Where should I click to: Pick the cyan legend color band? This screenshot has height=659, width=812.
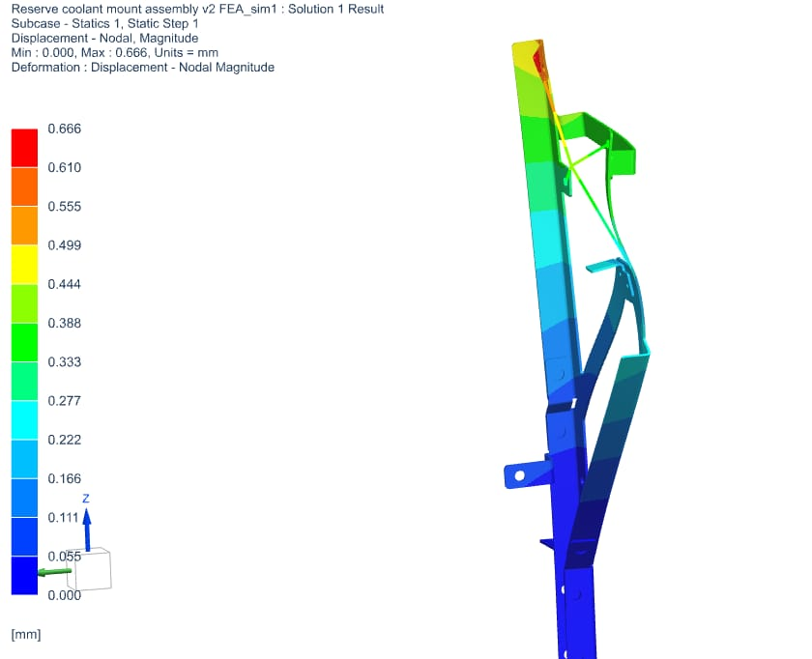tap(24, 420)
